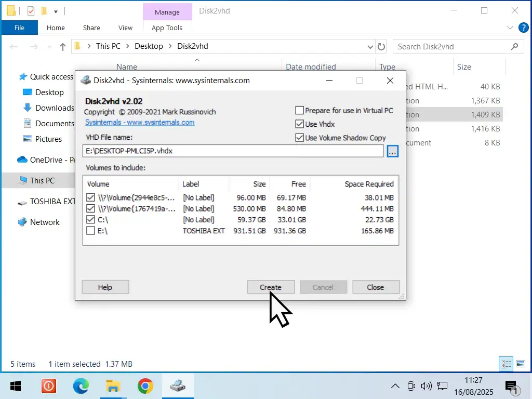532x399 pixels.
Task: Launch Google Chrome from the taskbar
Action: point(145,386)
